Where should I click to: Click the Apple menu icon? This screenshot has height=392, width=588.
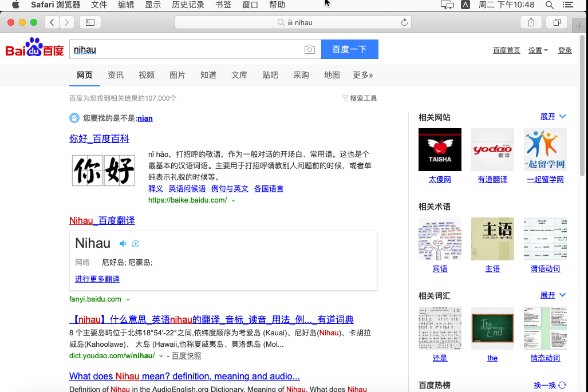[x=15, y=5]
